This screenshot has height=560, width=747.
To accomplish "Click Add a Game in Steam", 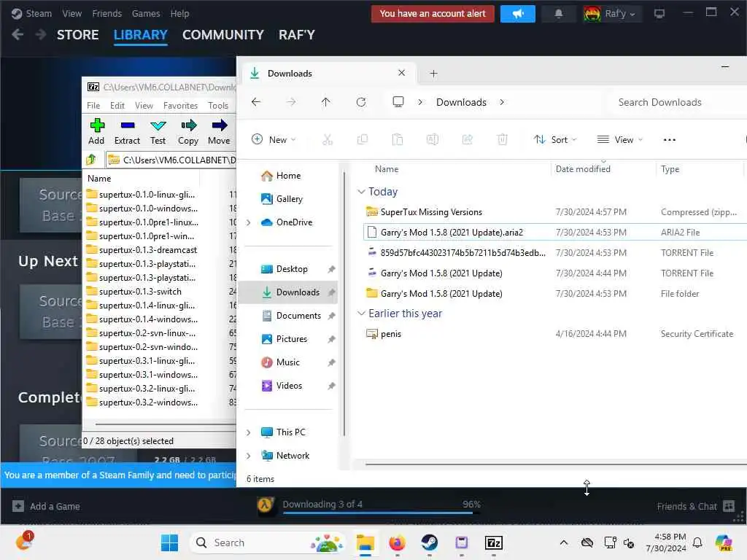I will click(47, 506).
